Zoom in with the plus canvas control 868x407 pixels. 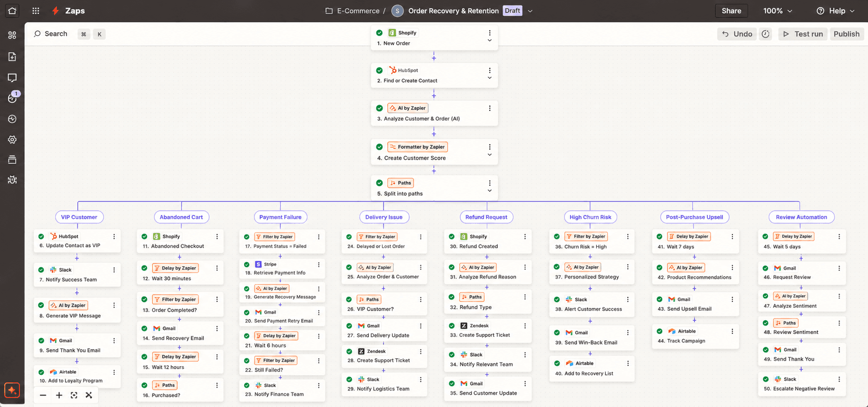tap(59, 395)
